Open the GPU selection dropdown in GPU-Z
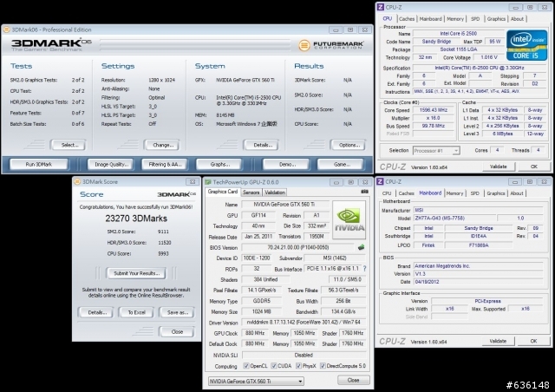555x392 pixels. coord(256,382)
